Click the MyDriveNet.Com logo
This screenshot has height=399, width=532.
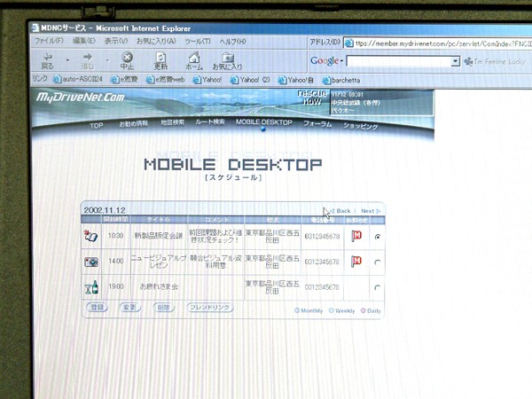coord(81,98)
